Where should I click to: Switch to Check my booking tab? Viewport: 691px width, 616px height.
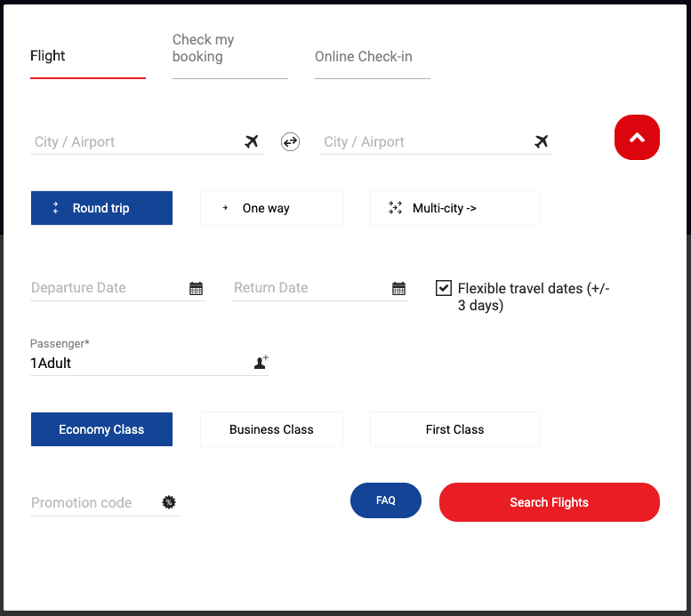229,49
